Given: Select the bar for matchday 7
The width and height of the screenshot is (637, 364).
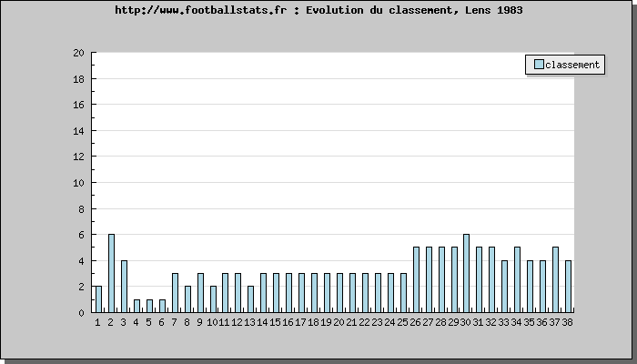Looking at the screenshot, I should [x=175, y=293].
